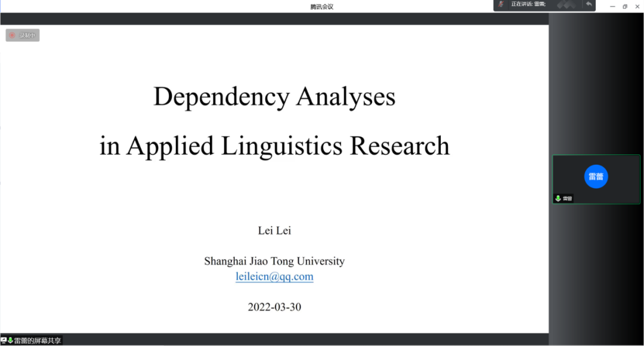The image size is (644, 346).
Task: Click the 腾讯会议 window title
Action: pyautogui.click(x=321, y=7)
